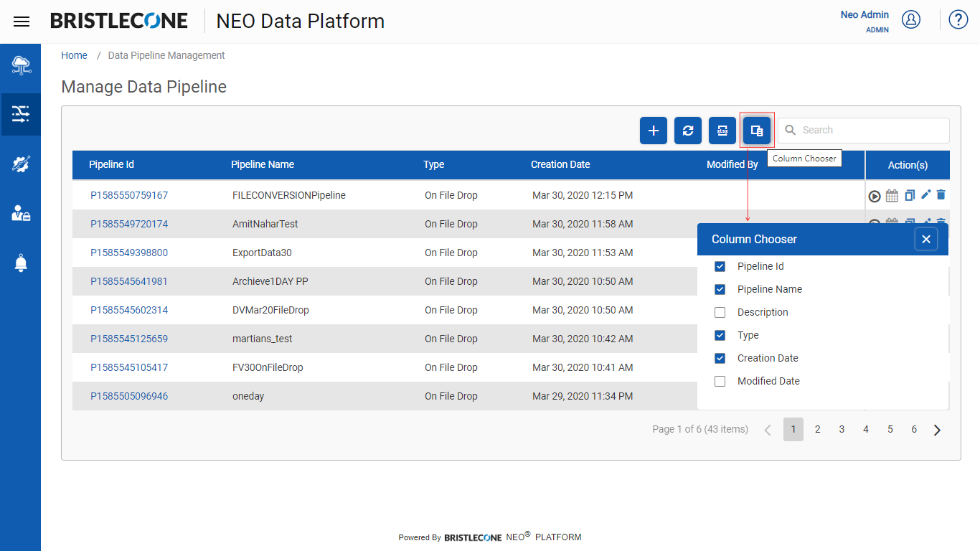Edit FILECONVERSIONPipeline with pencil icon
Viewport: 980px width, 551px height.
tap(925, 194)
